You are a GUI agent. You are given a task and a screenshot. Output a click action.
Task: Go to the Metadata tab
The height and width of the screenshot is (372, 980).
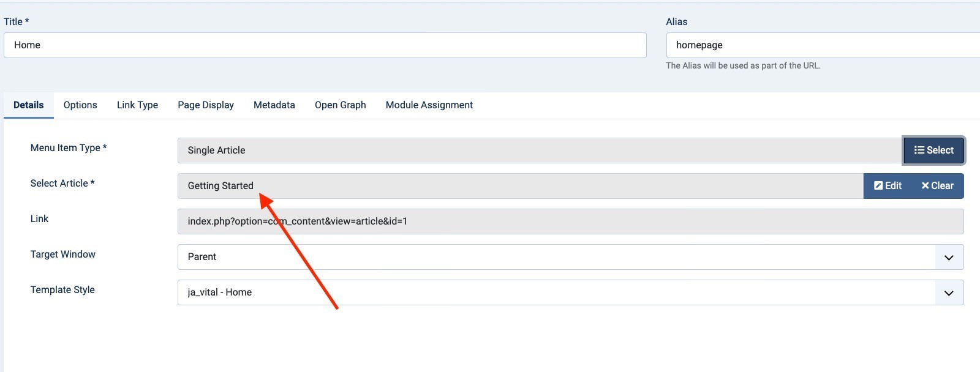(x=274, y=105)
